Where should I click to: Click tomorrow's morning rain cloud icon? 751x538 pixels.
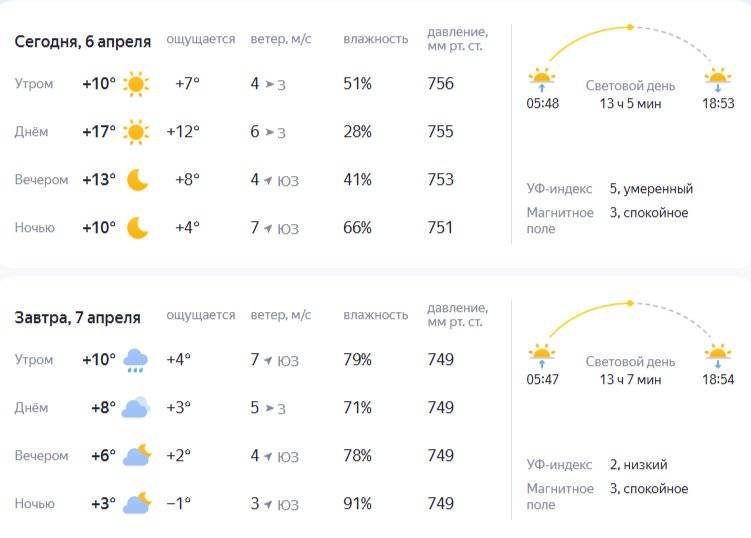pyautogui.click(x=136, y=361)
